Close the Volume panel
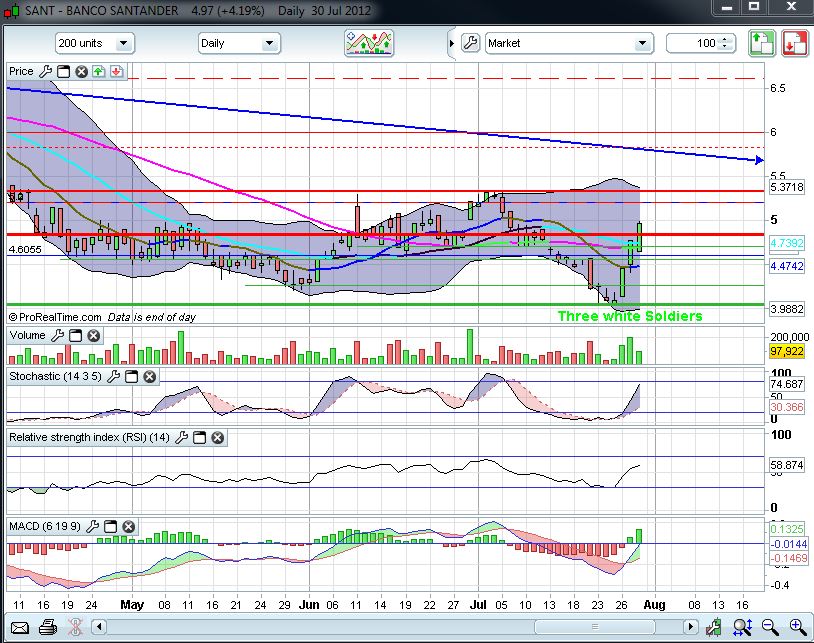The height and width of the screenshot is (643, 814). (x=93, y=336)
